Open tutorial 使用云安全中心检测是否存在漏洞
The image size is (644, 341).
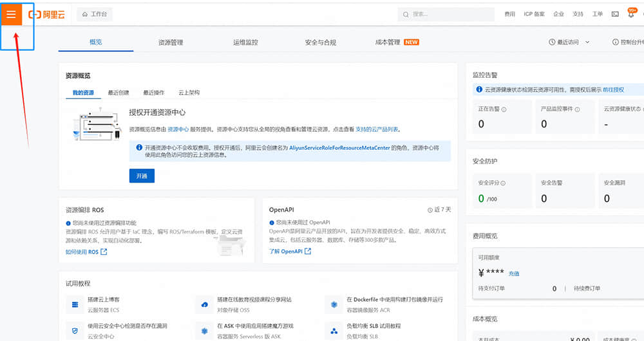(x=128, y=326)
